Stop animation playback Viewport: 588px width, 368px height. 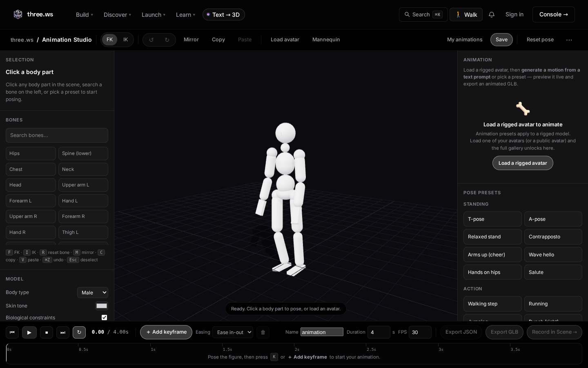(x=47, y=332)
